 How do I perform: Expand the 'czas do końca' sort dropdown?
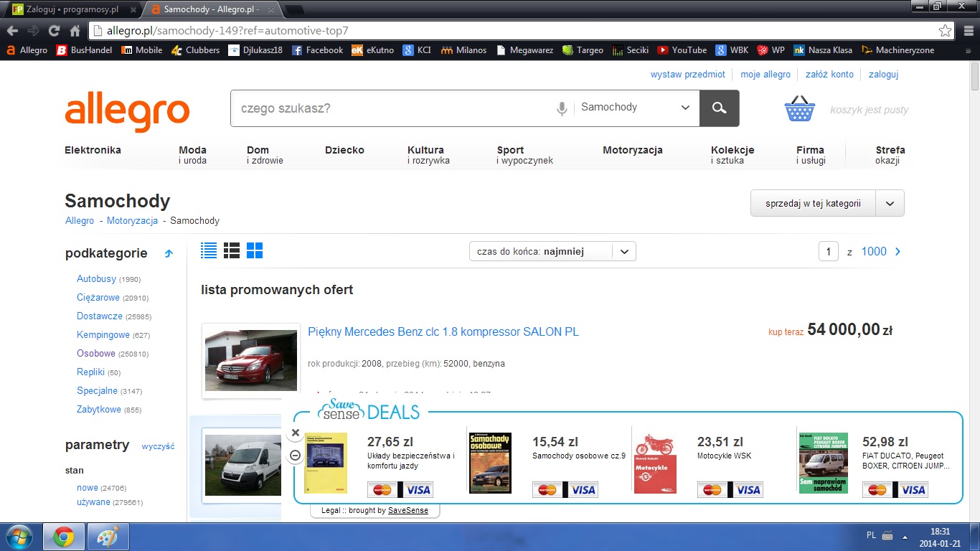pyautogui.click(x=623, y=252)
